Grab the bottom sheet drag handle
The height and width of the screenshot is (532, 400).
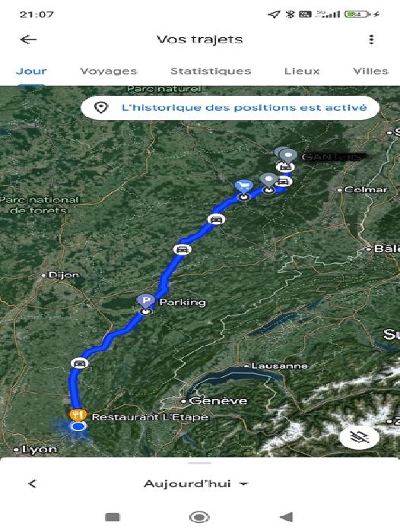point(199,463)
